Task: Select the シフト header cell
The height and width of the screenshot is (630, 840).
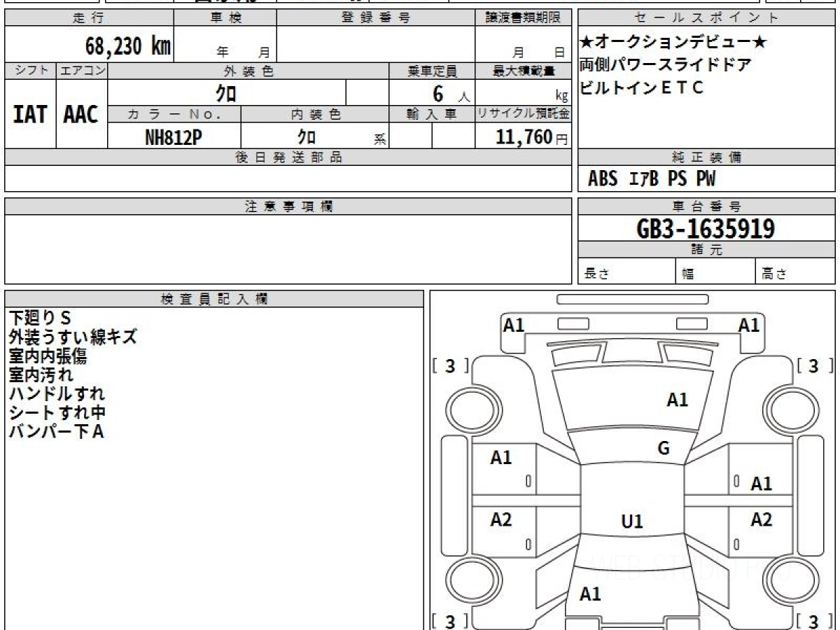Action: [30, 71]
